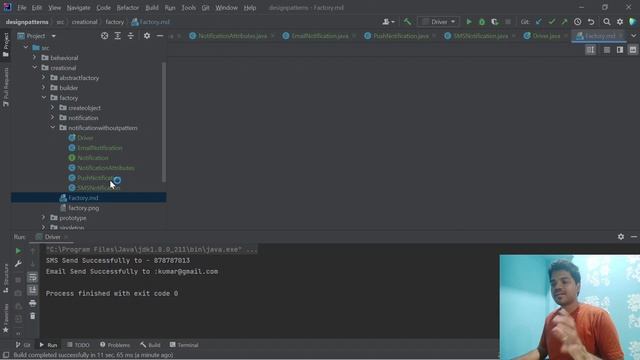Toggle scroll to end in console
The height and width of the screenshot is (360, 640).
(33, 290)
